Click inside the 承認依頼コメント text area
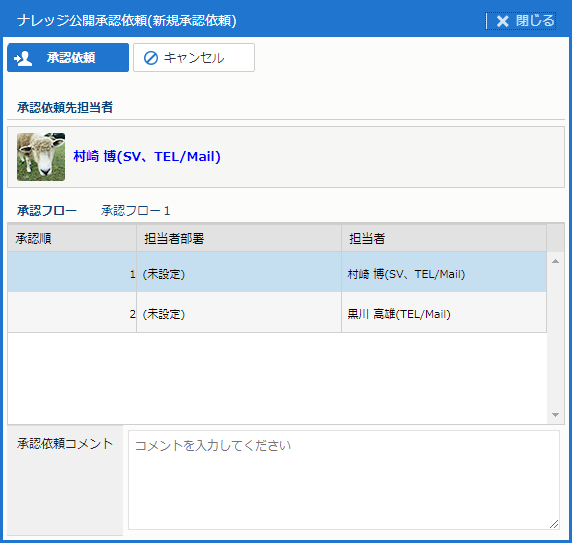 pos(344,480)
